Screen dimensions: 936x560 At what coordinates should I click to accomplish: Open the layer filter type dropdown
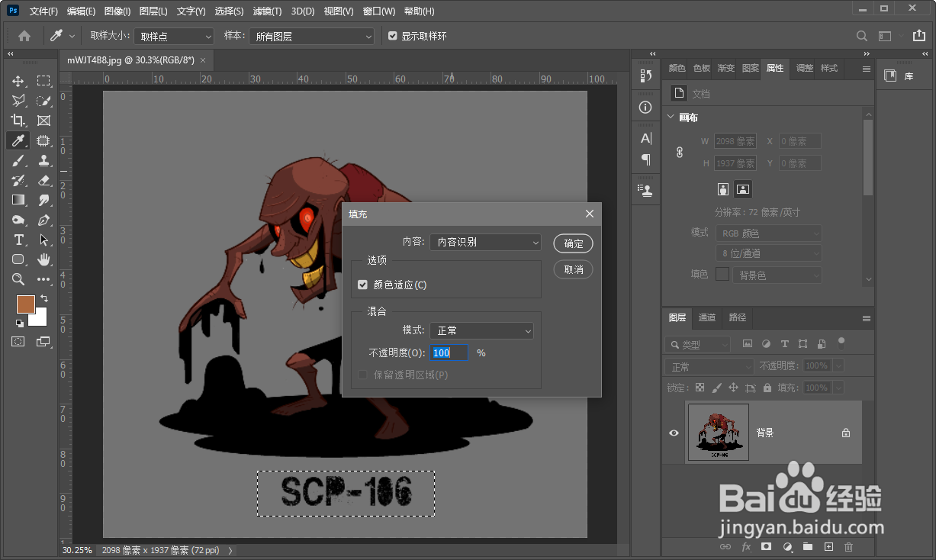(x=697, y=344)
